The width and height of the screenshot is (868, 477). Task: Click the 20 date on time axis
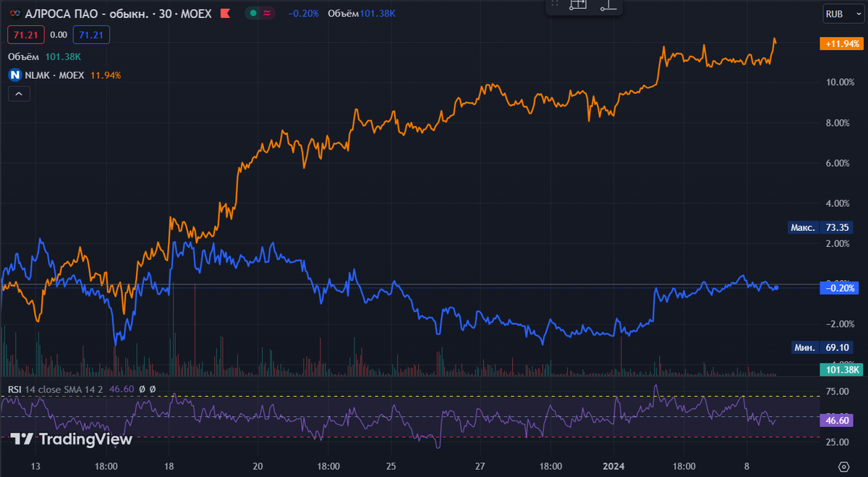[x=258, y=465]
